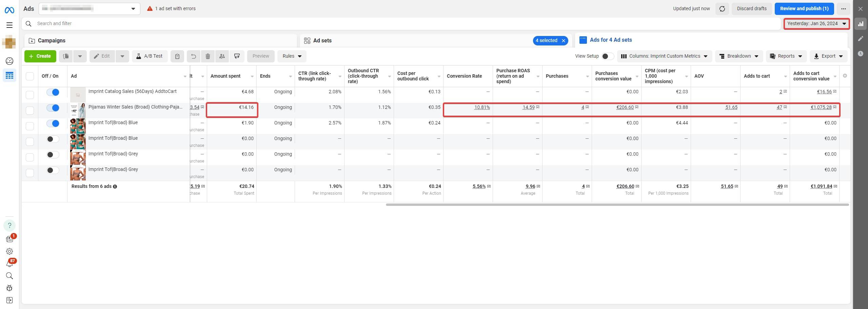The height and width of the screenshot is (309, 868).
Task: Open the Yesterday date range dropdown
Action: (x=816, y=24)
